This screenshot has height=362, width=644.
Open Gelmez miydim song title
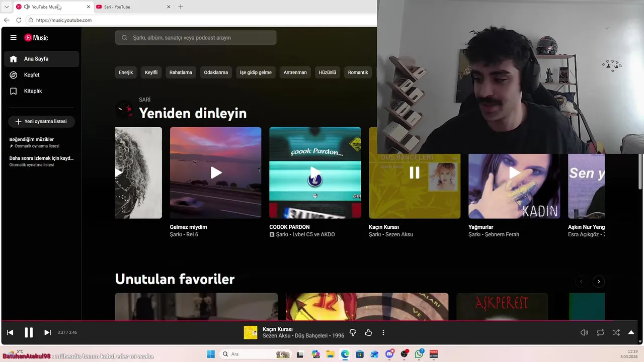(x=188, y=227)
